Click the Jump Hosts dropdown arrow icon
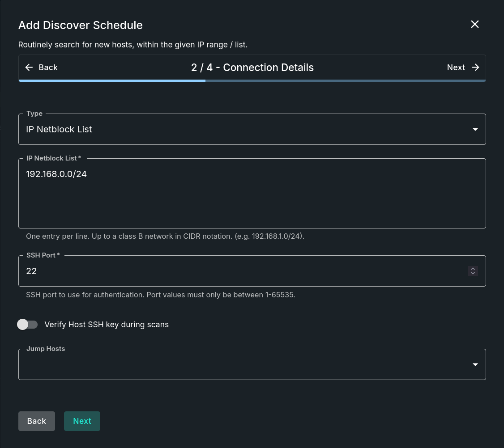The height and width of the screenshot is (448, 504). tap(475, 364)
